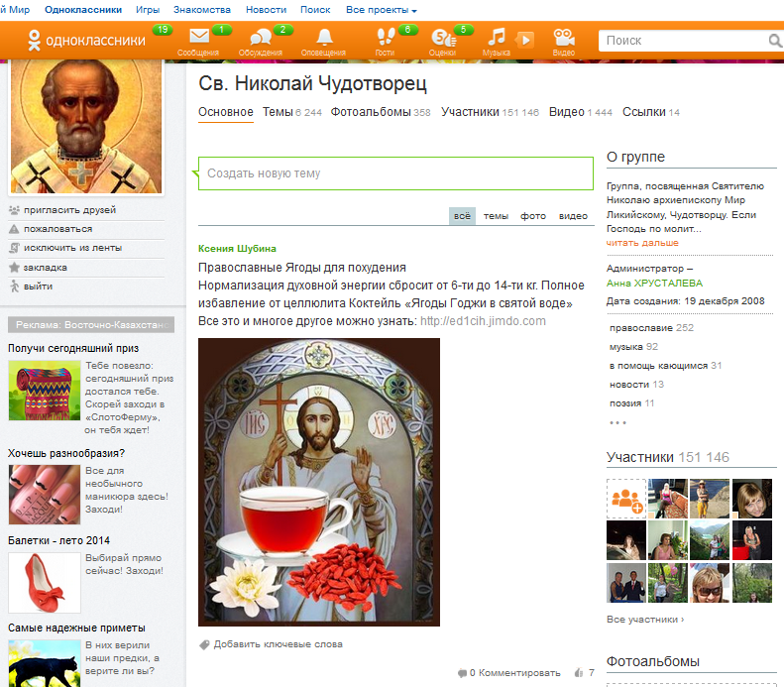Viewport: 784px width, 687px height.
Task: Open the Видео 1 444 tab
Action: tap(581, 112)
